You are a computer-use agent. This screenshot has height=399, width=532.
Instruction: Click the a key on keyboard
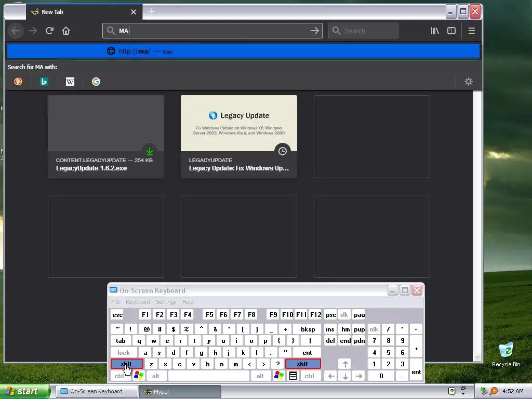[145, 353]
